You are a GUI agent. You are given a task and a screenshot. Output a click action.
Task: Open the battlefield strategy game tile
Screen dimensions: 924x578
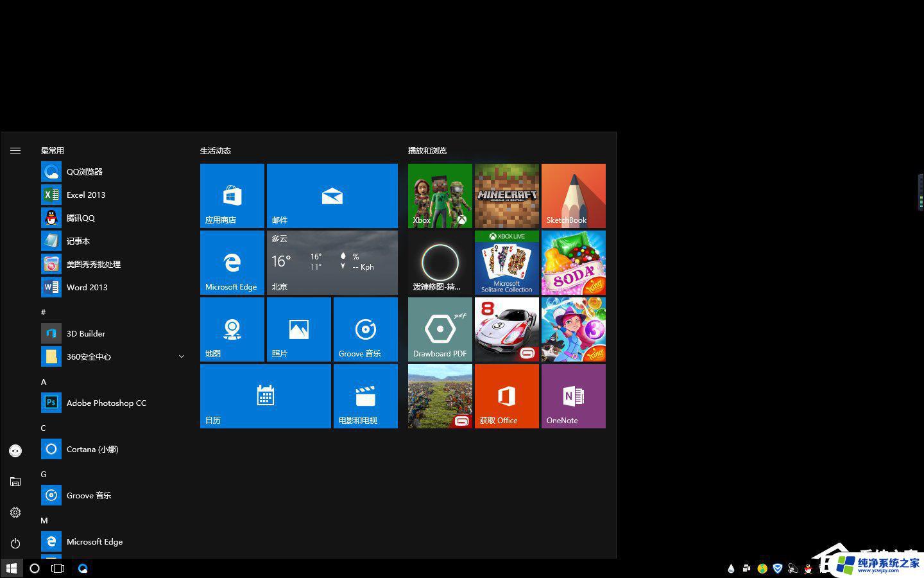(x=440, y=396)
